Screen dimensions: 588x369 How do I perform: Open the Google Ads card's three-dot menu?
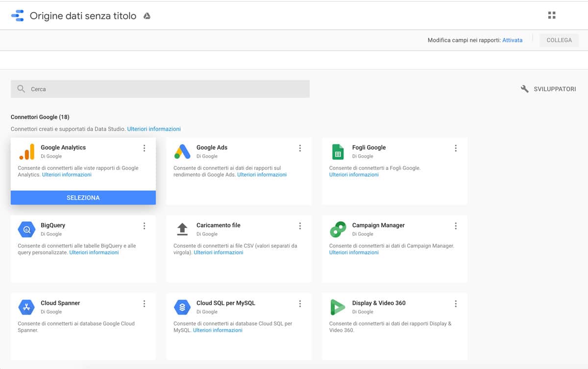[x=300, y=148]
